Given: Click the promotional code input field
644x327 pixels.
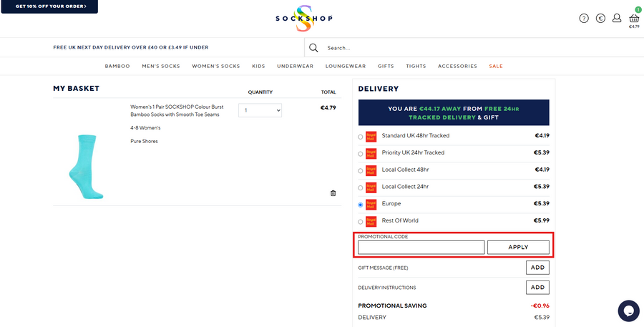Looking at the screenshot, I should click(x=421, y=248).
